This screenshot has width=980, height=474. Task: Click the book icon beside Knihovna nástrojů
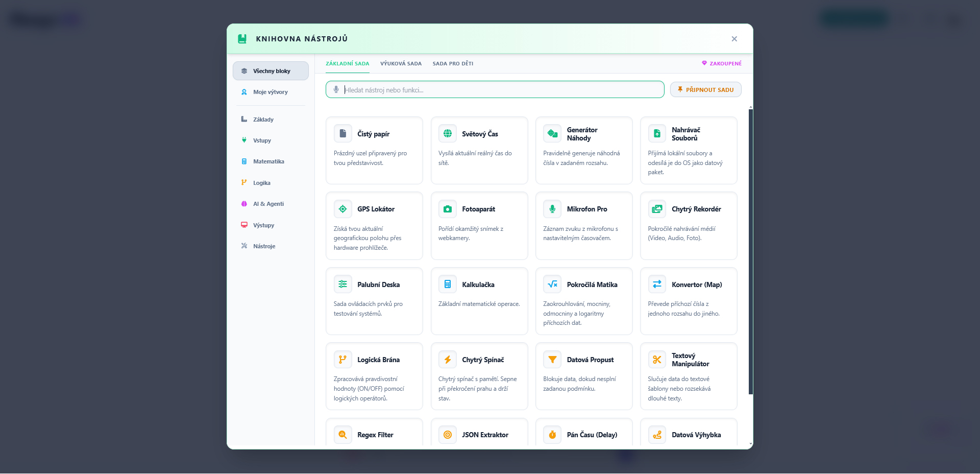pos(242,39)
